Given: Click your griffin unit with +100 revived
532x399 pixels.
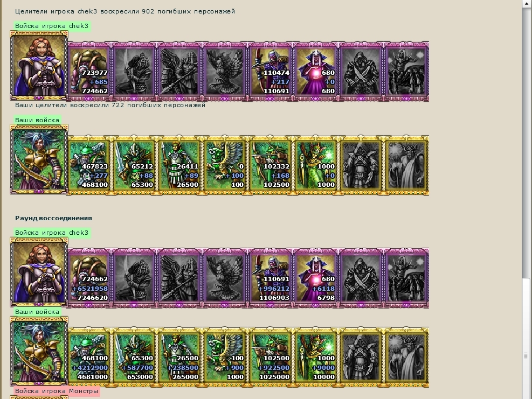Looking at the screenshot, I should point(225,165).
